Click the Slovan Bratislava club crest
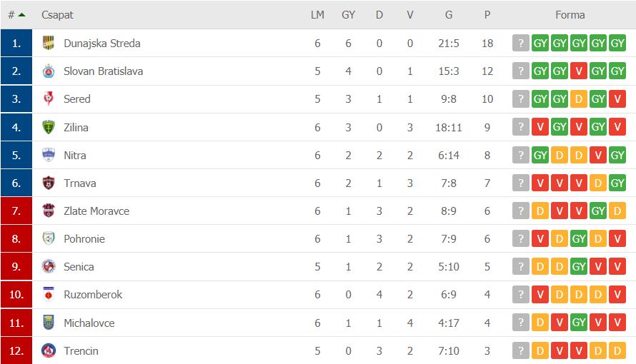The height and width of the screenshot is (364, 636). (49, 71)
